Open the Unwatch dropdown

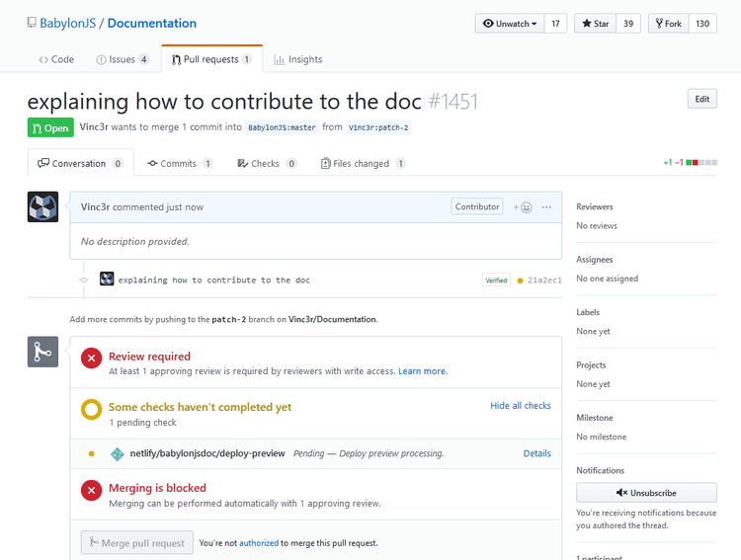coord(510,24)
